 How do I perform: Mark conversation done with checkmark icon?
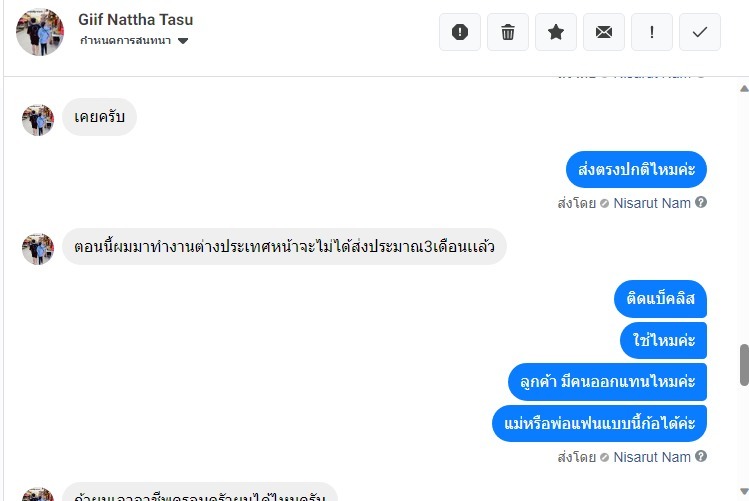tap(700, 32)
